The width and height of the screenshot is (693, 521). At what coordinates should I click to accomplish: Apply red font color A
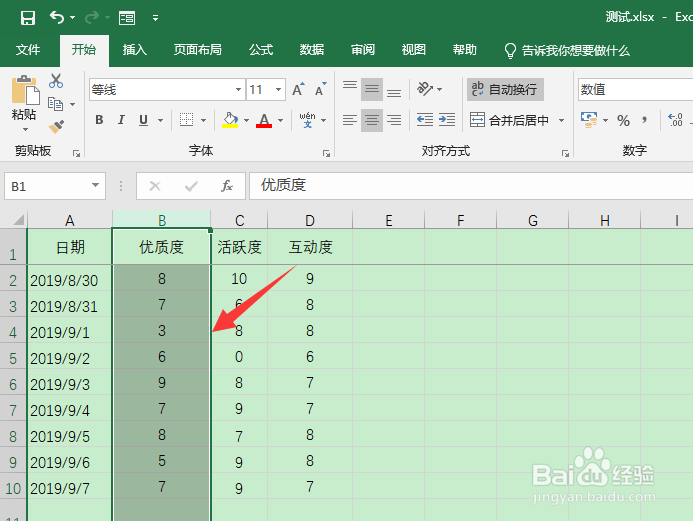264,120
